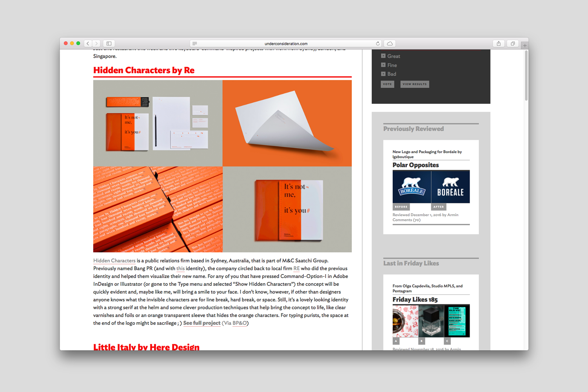Click Friday Likes thumbnail labeled C
Screen dimensions: 588x392
pyautogui.click(x=457, y=321)
